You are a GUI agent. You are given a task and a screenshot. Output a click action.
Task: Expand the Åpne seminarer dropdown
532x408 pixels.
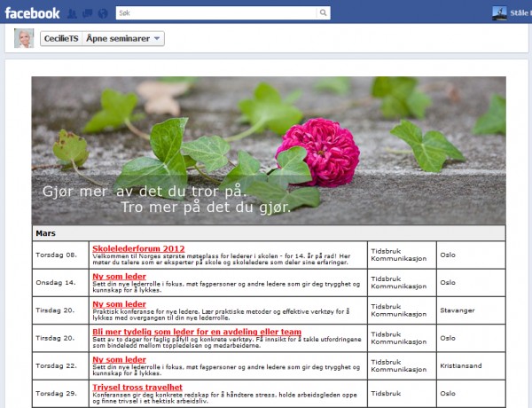click(x=123, y=39)
